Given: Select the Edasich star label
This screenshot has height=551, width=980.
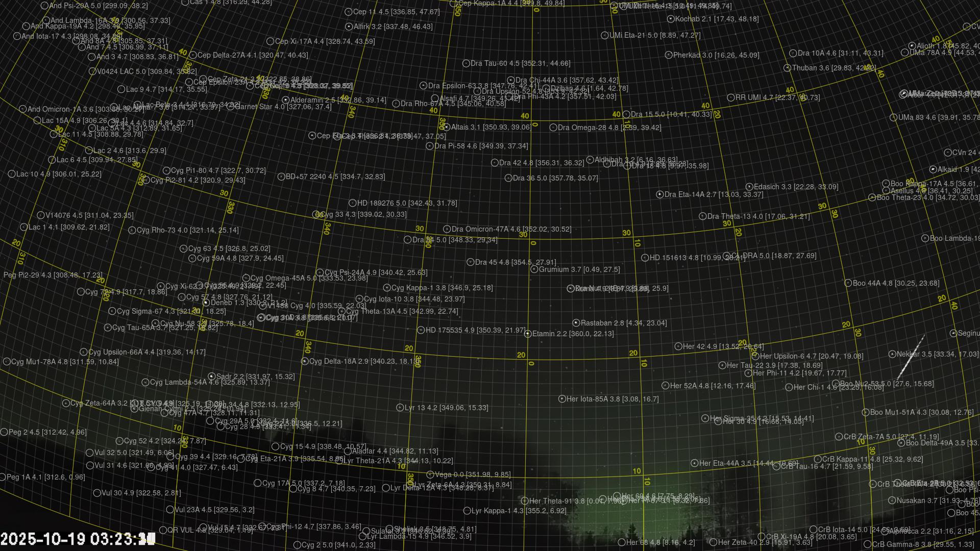Looking at the screenshot, I should (766, 187).
